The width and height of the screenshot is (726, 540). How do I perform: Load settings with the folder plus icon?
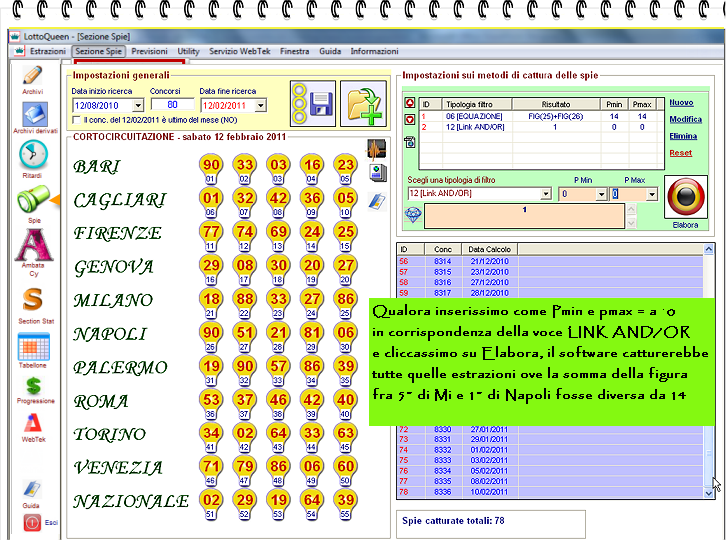tap(363, 103)
